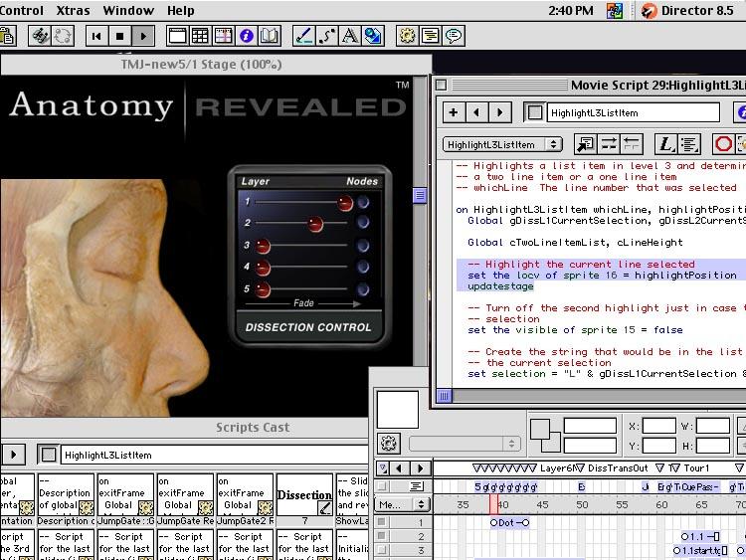Toggle the Layer 3 nodes button
The image size is (746, 560).
[x=363, y=246]
